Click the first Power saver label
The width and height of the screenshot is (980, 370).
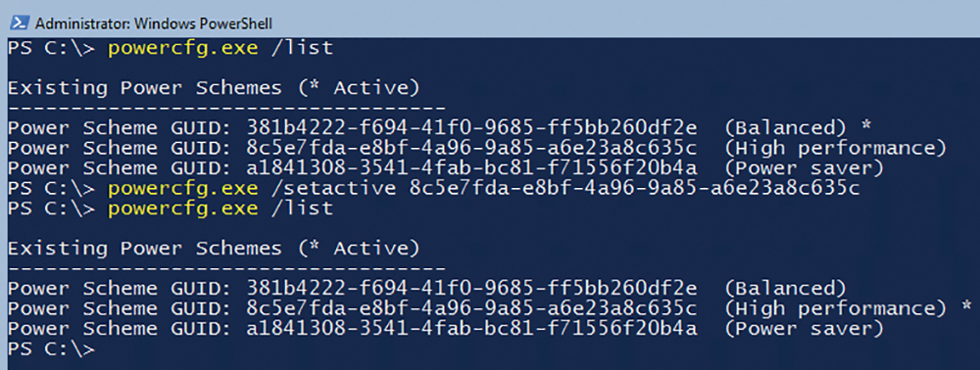pyautogui.click(x=805, y=168)
